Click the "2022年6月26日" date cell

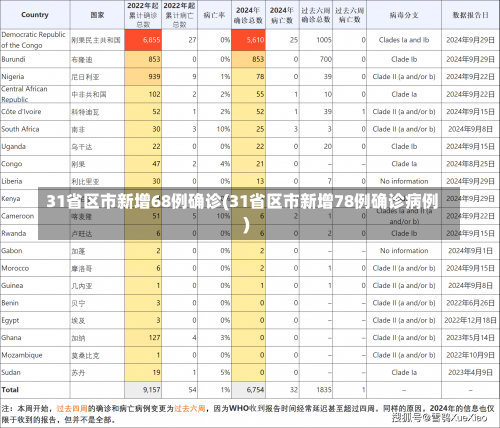coord(470,303)
